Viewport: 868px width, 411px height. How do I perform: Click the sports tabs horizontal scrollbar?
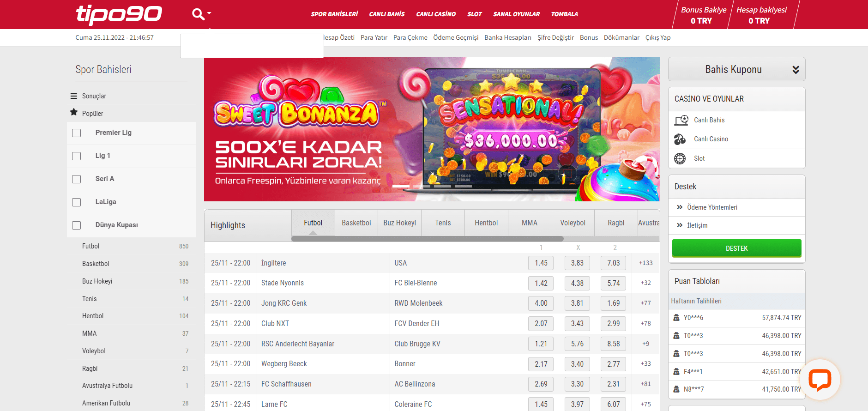tap(427, 239)
